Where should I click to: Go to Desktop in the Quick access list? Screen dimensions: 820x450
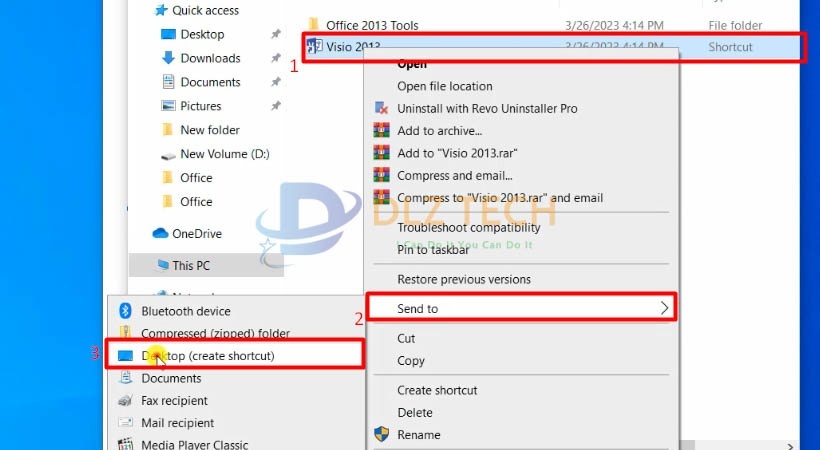click(202, 34)
